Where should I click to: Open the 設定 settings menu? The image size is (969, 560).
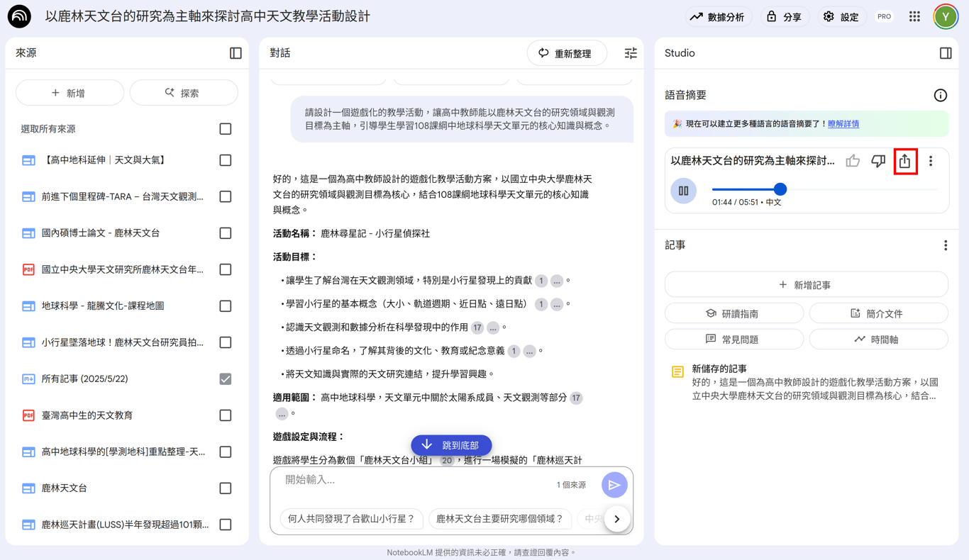(841, 16)
